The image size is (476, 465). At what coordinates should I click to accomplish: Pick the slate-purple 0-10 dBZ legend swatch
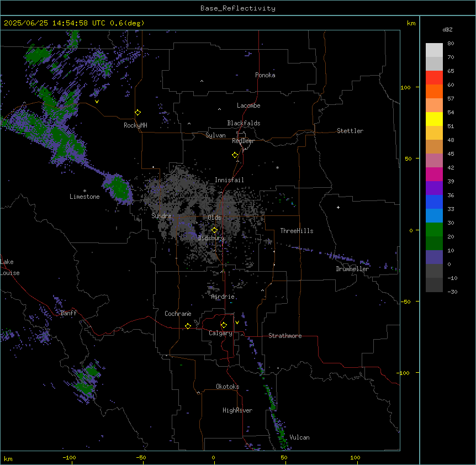click(x=434, y=257)
